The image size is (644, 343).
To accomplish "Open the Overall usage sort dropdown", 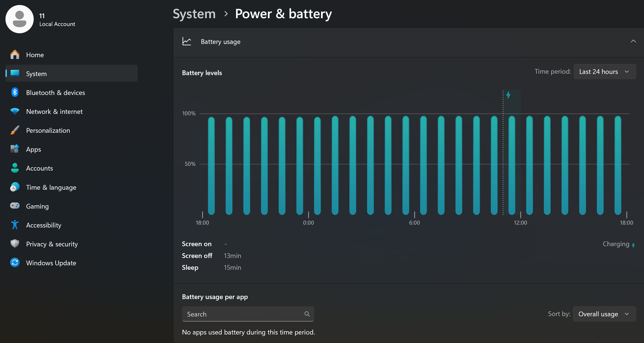I will (x=604, y=314).
